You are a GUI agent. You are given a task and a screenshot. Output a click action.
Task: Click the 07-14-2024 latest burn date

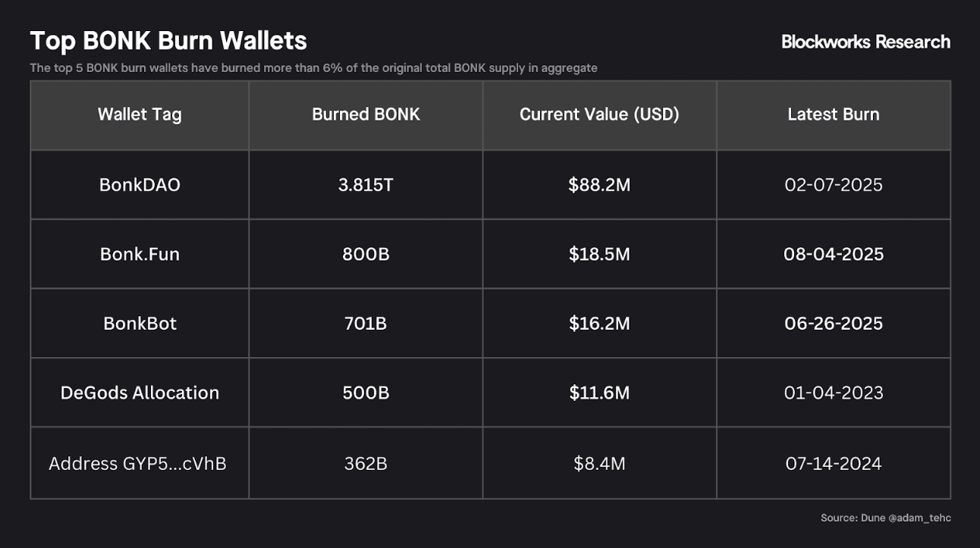pos(833,463)
